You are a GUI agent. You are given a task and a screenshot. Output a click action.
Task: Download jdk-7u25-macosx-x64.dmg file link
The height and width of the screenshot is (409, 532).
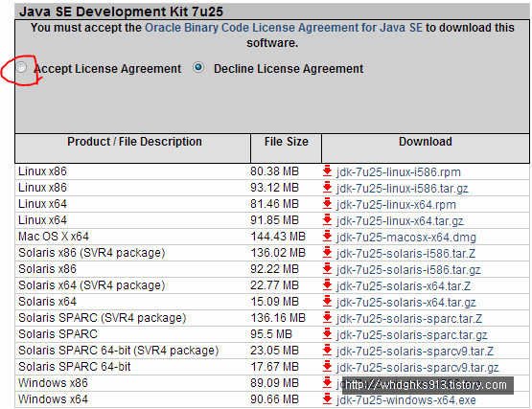(406, 238)
